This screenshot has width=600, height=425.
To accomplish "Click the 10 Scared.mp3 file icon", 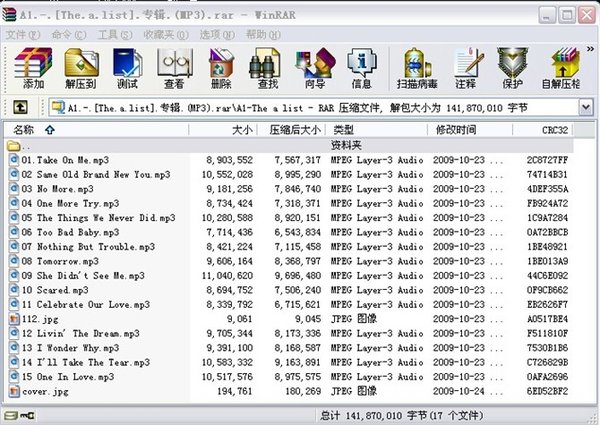I will tap(15, 290).
